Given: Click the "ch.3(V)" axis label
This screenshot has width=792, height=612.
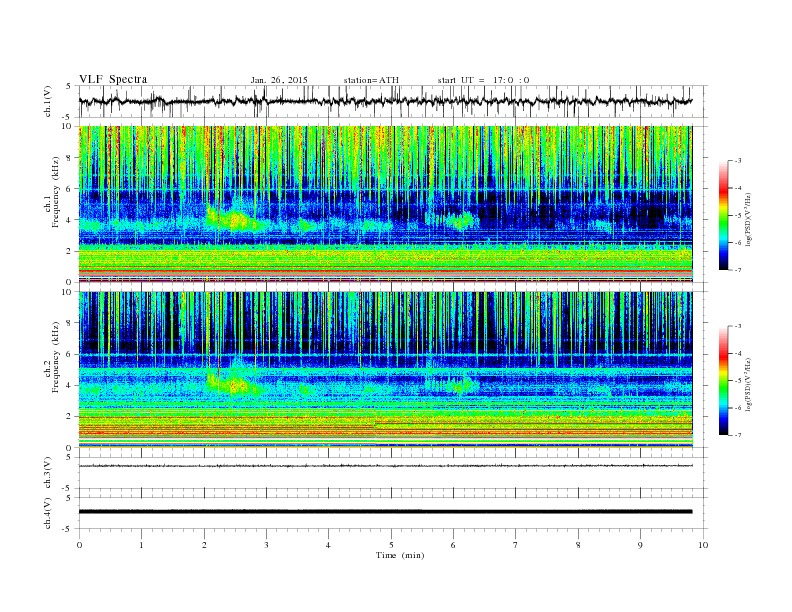Looking at the screenshot, I should tap(48, 473).
